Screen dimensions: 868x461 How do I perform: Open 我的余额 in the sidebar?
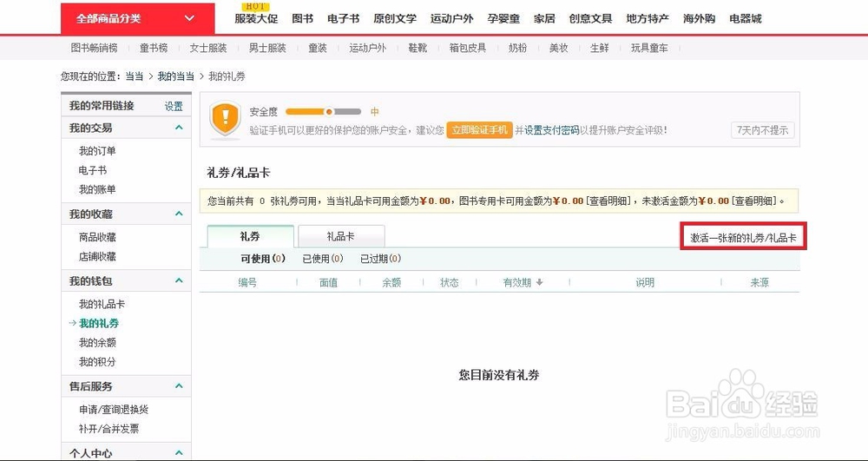click(97, 343)
